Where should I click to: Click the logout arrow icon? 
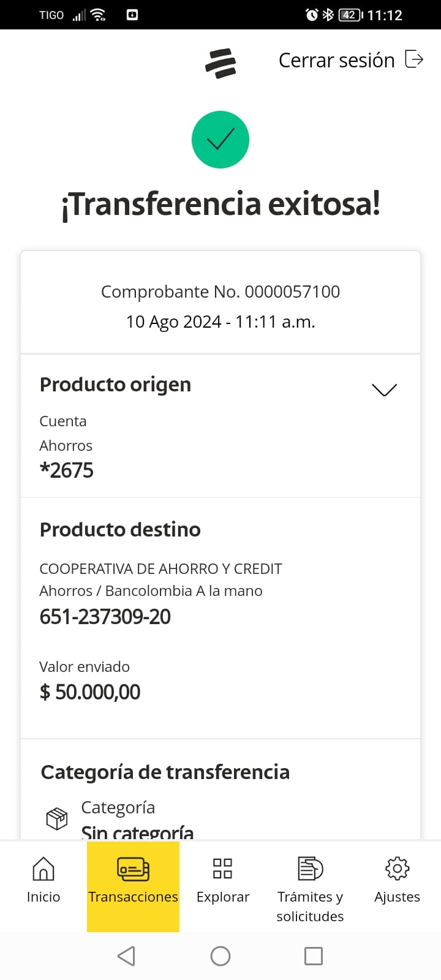click(414, 59)
